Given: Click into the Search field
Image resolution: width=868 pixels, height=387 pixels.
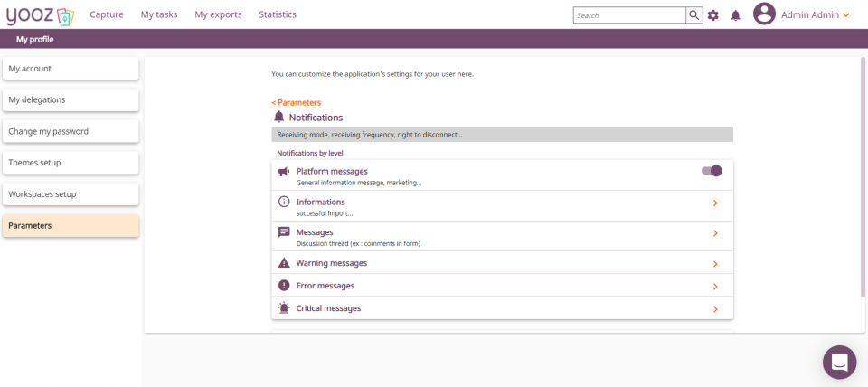Looking at the screenshot, I should (x=629, y=15).
